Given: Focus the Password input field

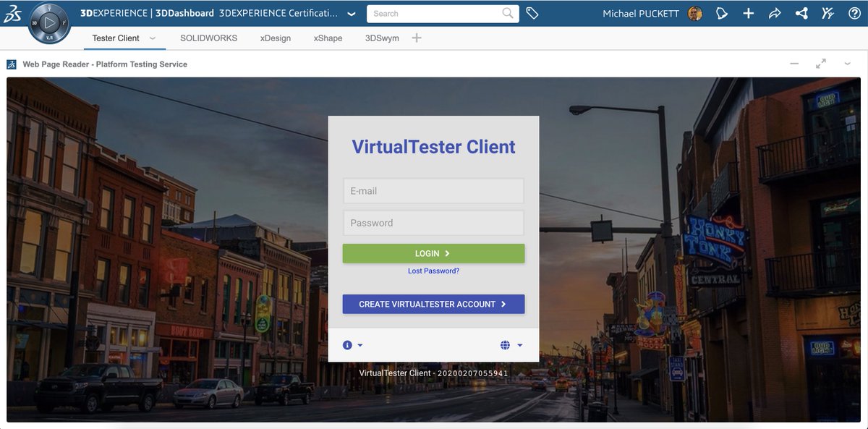Looking at the screenshot, I should 433,223.
